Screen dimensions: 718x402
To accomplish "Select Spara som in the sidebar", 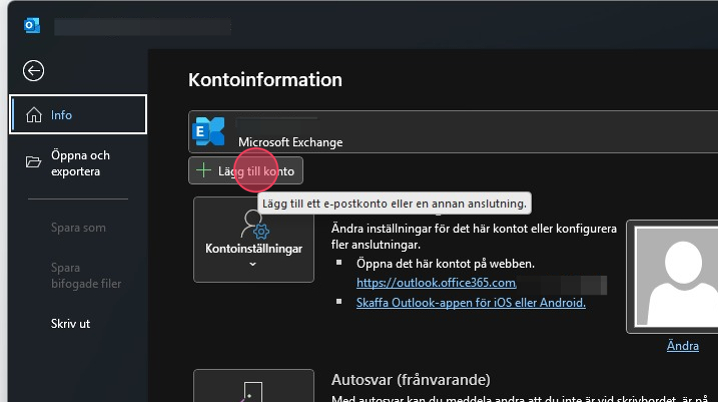I will (x=78, y=228).
